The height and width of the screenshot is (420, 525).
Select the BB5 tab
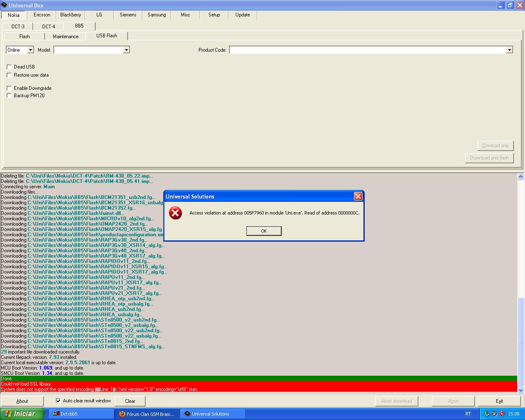point(79,26)
